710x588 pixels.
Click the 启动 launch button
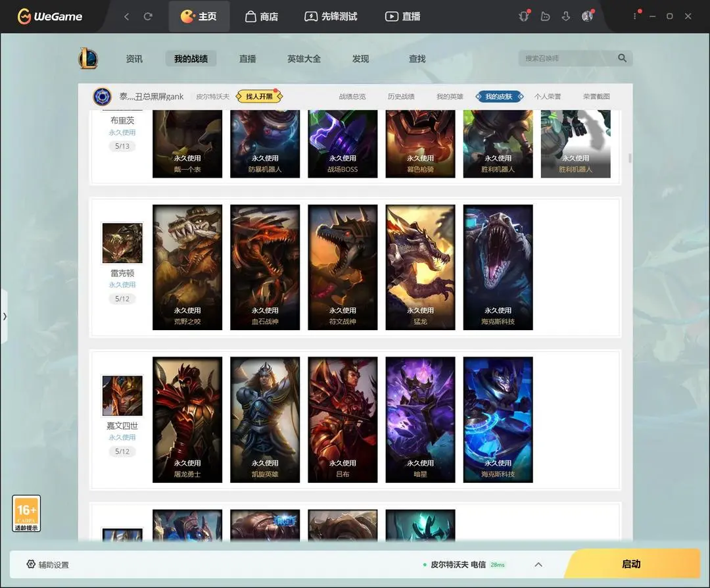coord(632,564)
